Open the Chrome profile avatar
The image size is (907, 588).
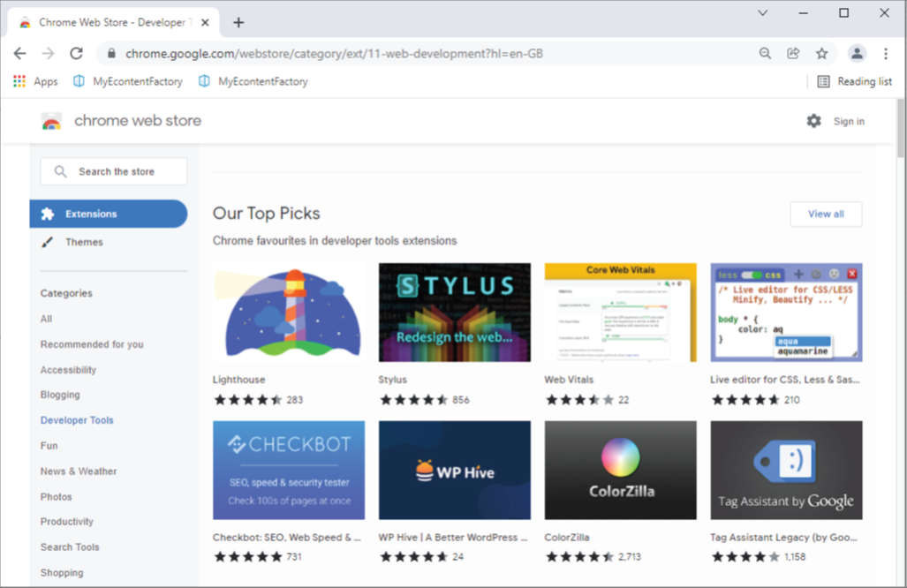click(x=857, y=54)
